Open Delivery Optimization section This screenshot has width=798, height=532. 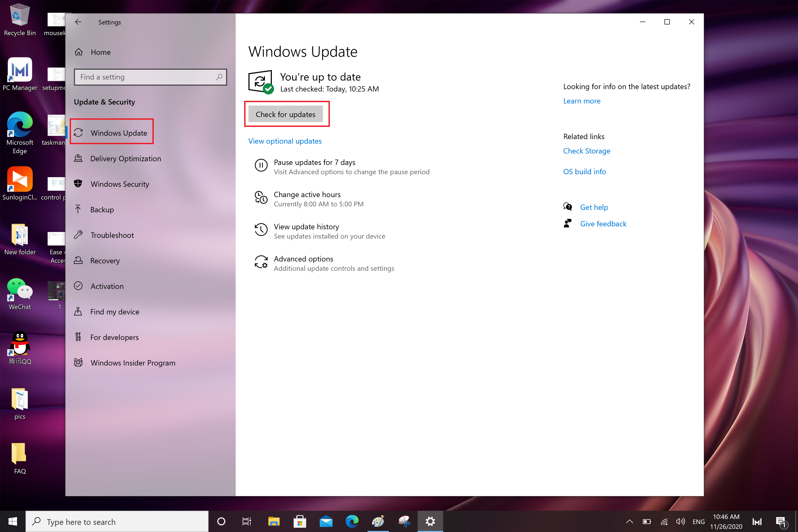point(126,159)
